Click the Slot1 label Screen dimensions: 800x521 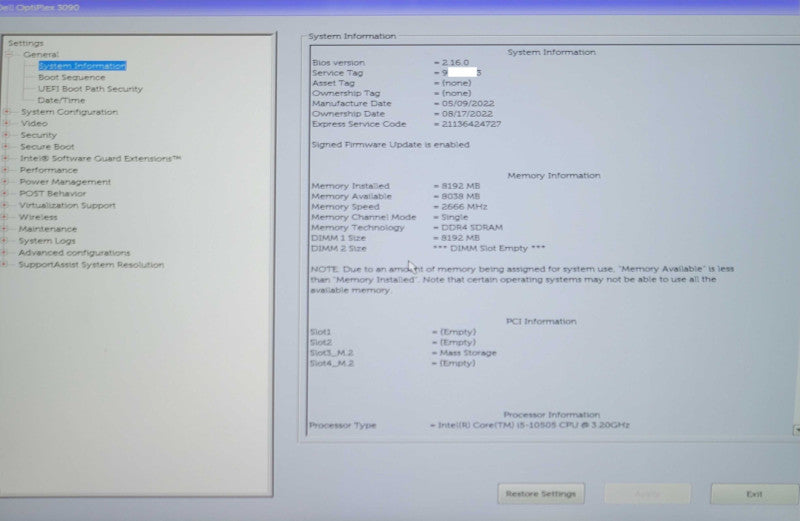(320, 332)
